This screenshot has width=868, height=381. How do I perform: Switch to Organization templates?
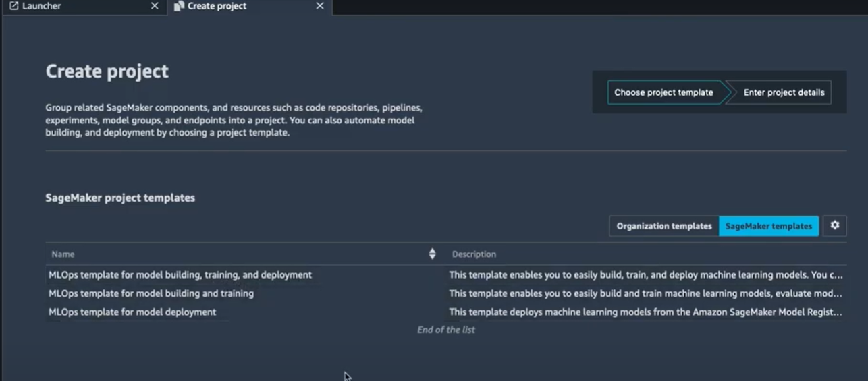664,226
